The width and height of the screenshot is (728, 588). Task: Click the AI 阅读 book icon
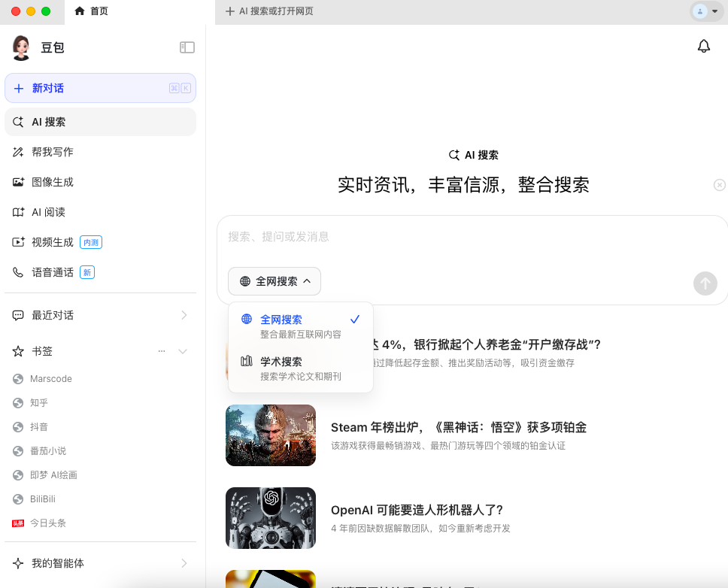pos(18,212)
